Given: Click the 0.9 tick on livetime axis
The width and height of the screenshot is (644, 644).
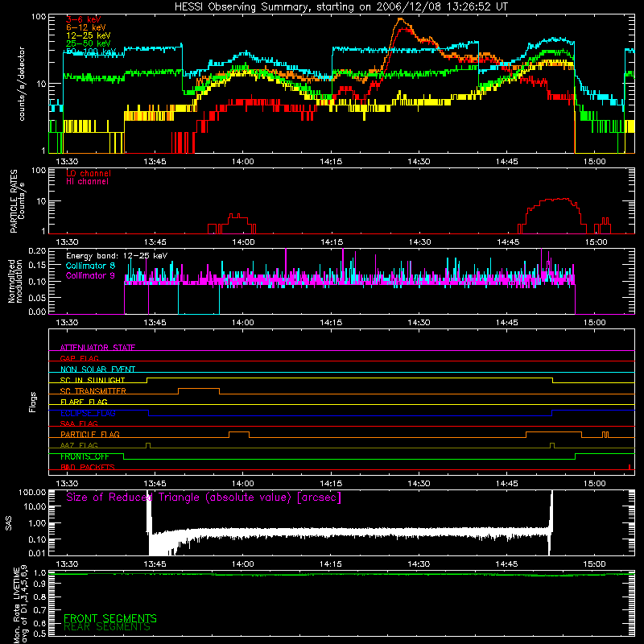Looking at the screenshot, I should [39, 584].
